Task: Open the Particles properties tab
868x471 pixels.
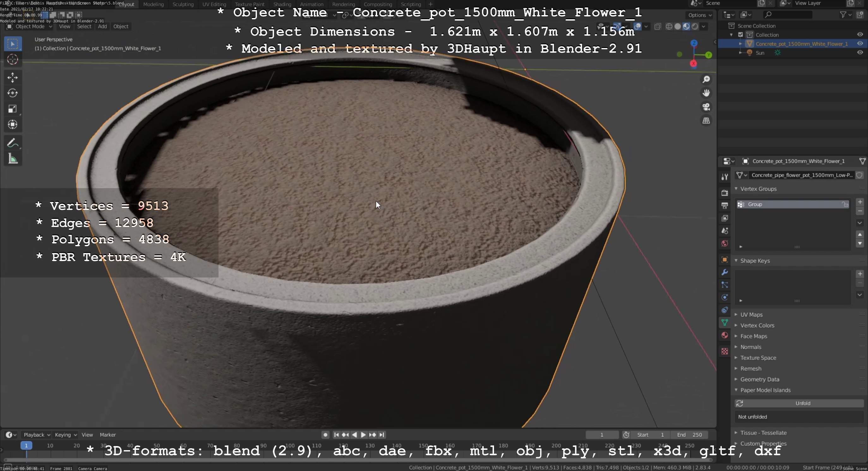Action: tap(725, 285)
